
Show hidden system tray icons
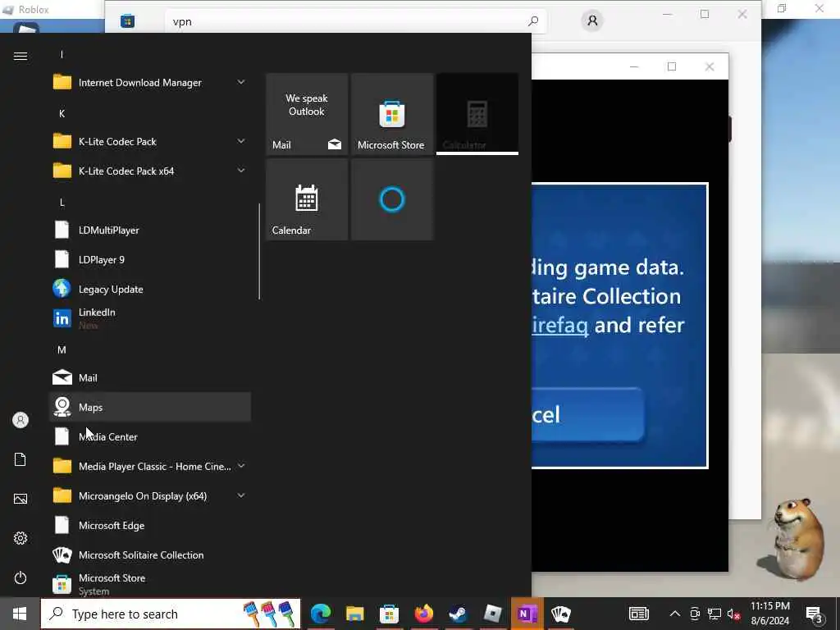coord(675,614)
